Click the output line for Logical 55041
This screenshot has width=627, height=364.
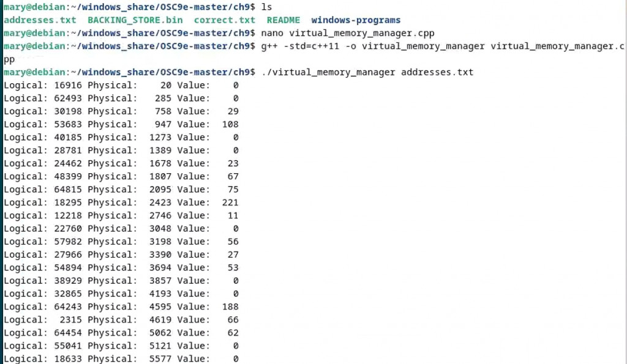click(x=121, y=346)
